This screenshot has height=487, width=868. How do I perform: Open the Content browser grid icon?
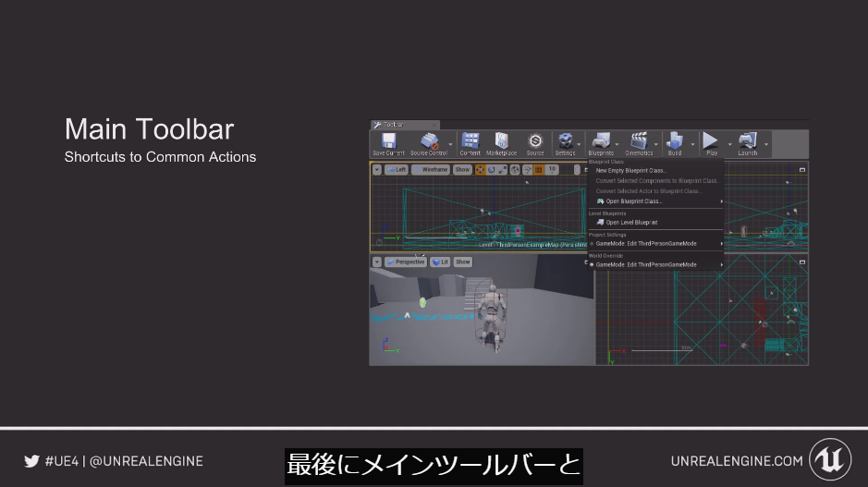[x=470, y=140]
